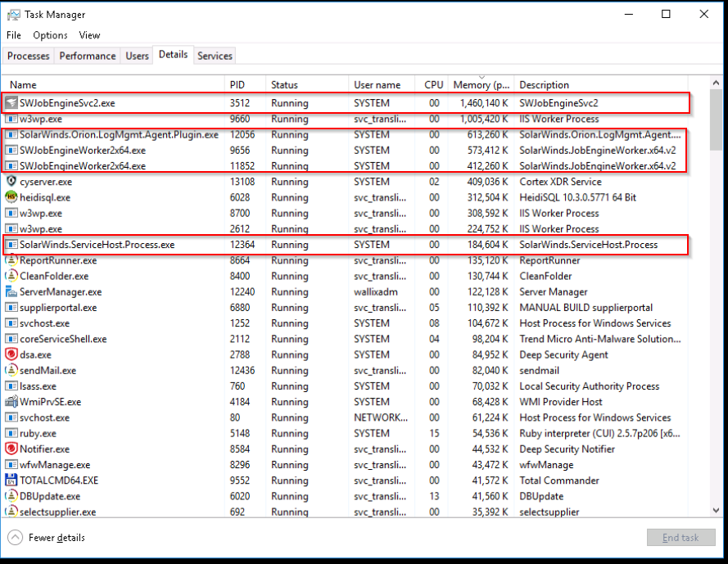The image size is (728, 564).
Task: Click memory value 1,460,140 K
Action: 484,103
